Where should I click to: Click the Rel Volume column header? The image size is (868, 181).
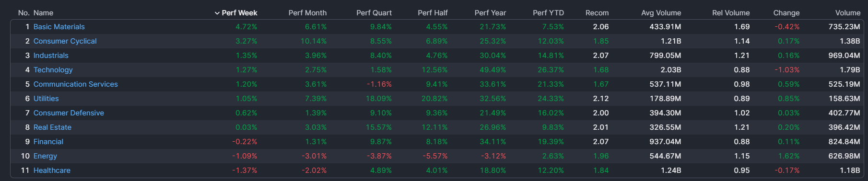click(x=731, y=13)
